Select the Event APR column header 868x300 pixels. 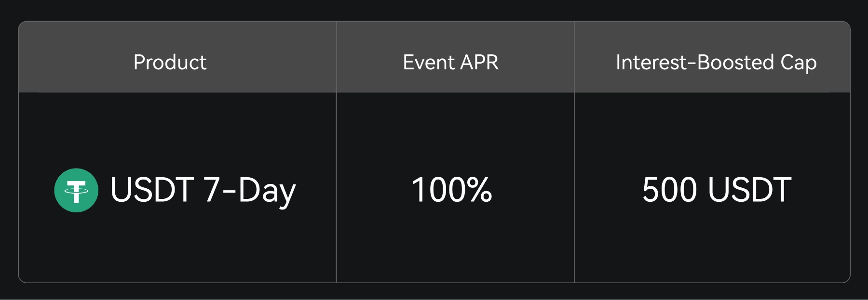[x=450, y=62]
